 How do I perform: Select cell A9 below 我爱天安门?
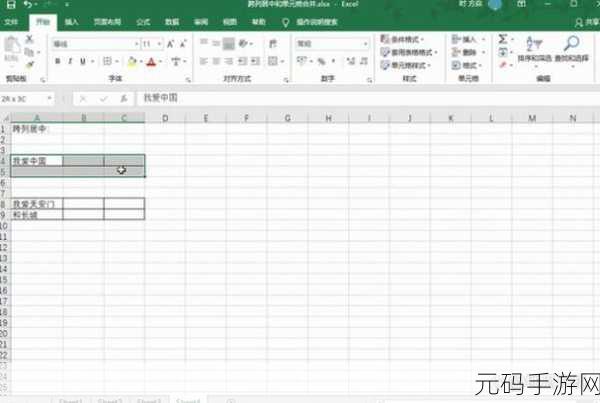tap(37, 215)
